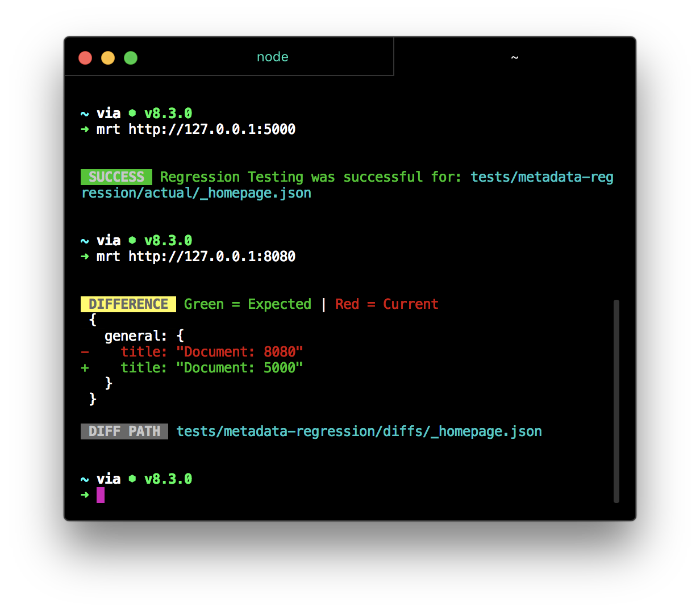Click the yellow DIFFERENCE badge

click(x=128, y=304)
